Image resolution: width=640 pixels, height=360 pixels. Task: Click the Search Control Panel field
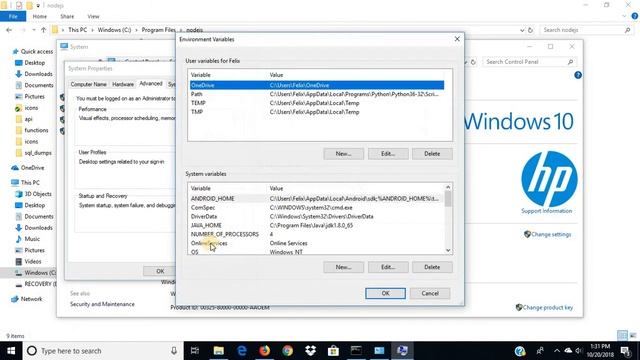click(x=529, y=62)
